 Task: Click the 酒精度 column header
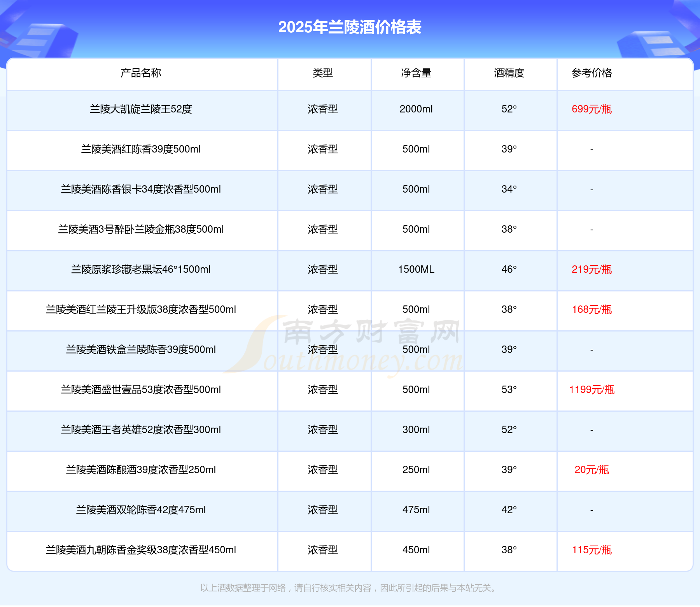tap(509, 73)
